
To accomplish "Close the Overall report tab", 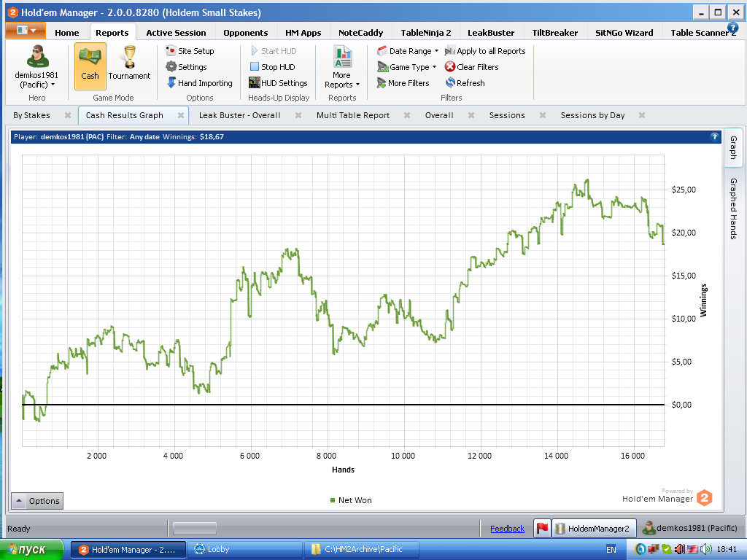I will 471,115.
